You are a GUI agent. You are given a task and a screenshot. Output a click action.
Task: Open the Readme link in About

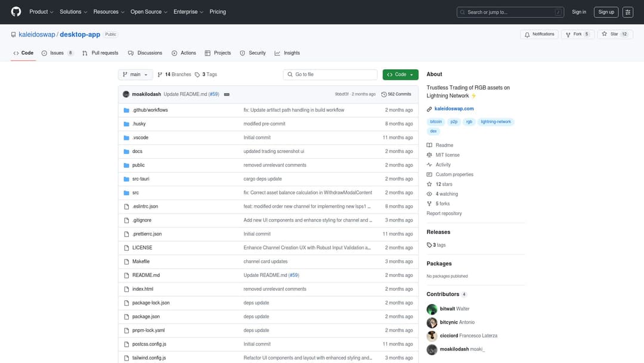(x=440, y=145)
